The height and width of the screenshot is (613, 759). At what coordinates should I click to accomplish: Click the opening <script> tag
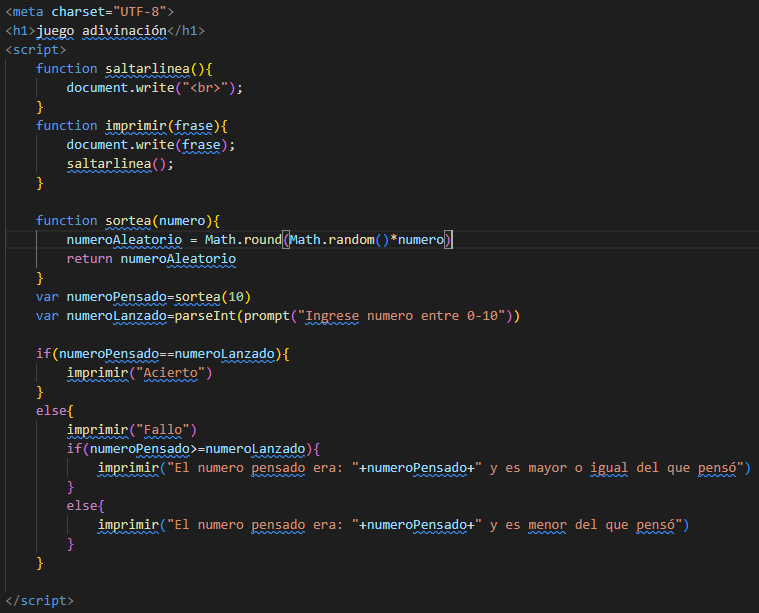click(35, 50)
